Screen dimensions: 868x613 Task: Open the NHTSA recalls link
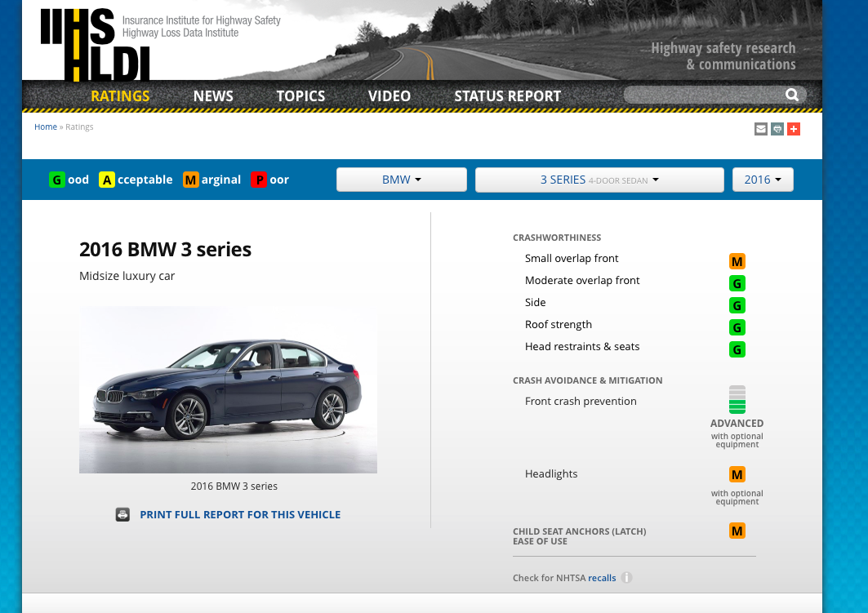point(602,578)
